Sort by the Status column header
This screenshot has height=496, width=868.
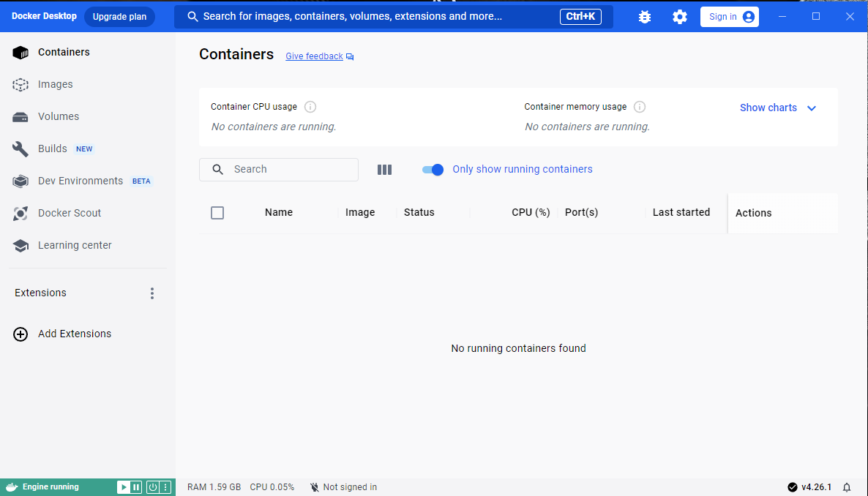(419, 213)
